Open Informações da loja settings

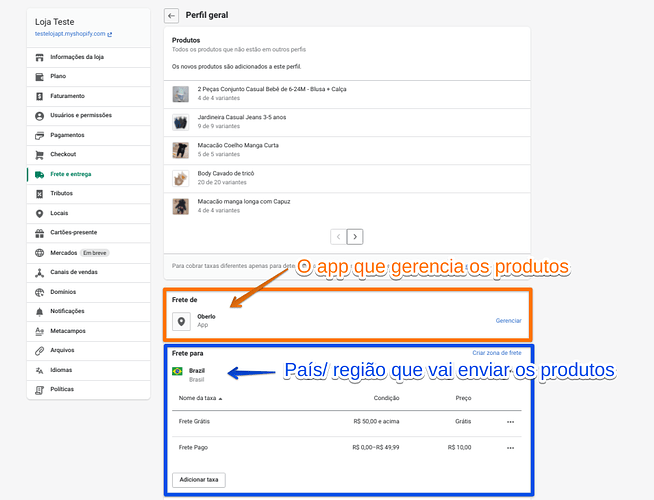88,57
